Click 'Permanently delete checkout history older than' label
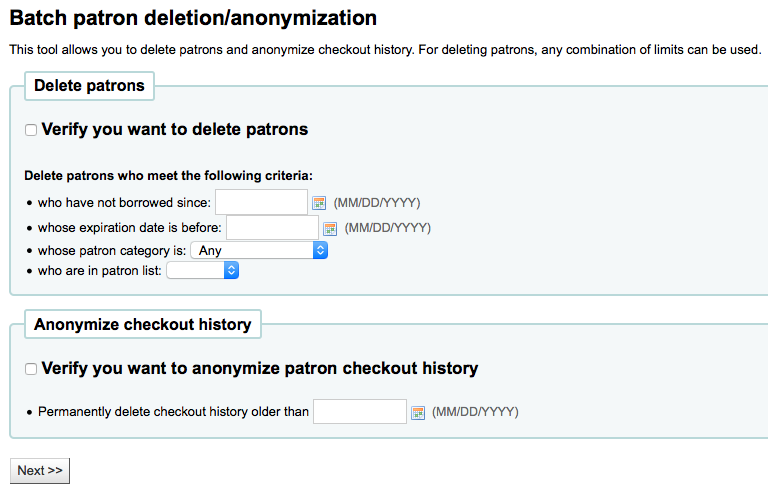This screenshot has width=768, height=497. (173, 412)
